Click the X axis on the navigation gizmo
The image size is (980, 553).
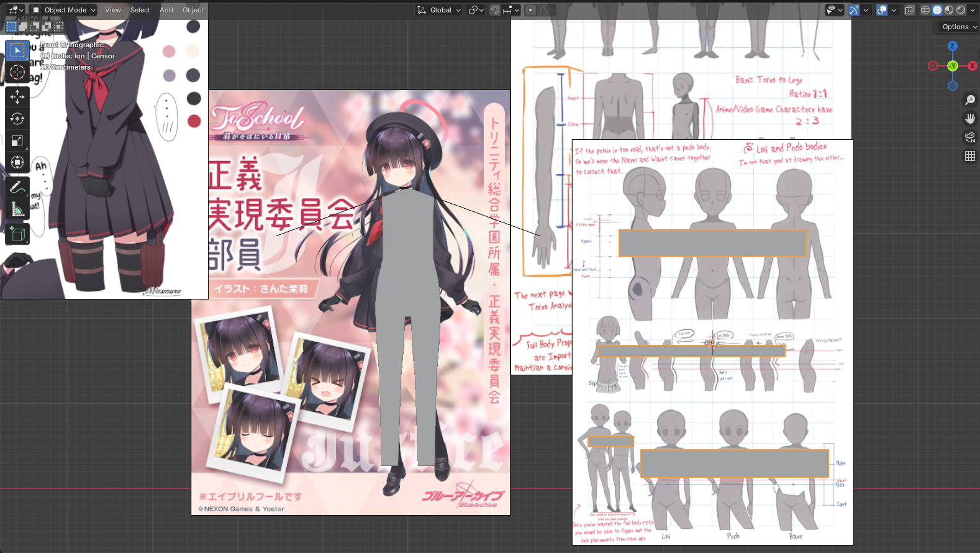(973, 66)
